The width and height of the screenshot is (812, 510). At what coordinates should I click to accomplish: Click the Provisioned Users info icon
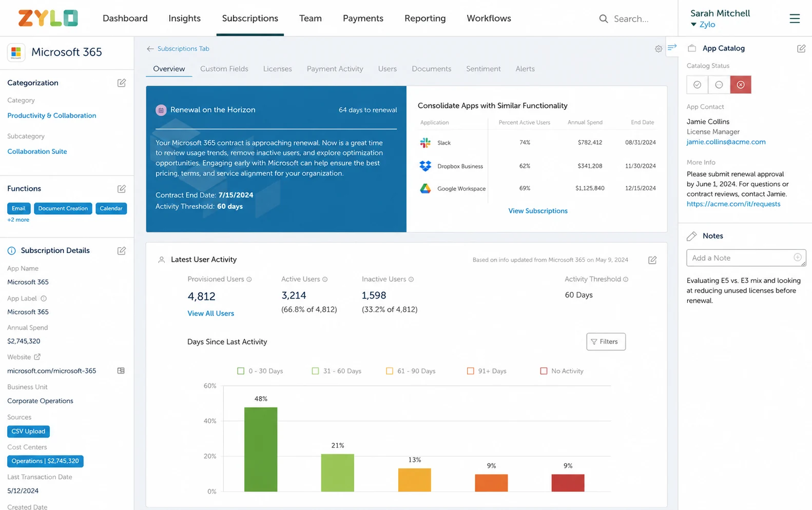[x=249, y=280]
